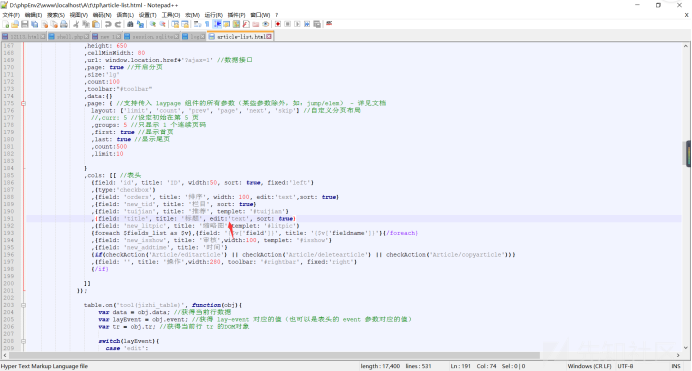Undo the last edit via toolbar
This screenshot has height=371, width=692.
click(108, 24)
